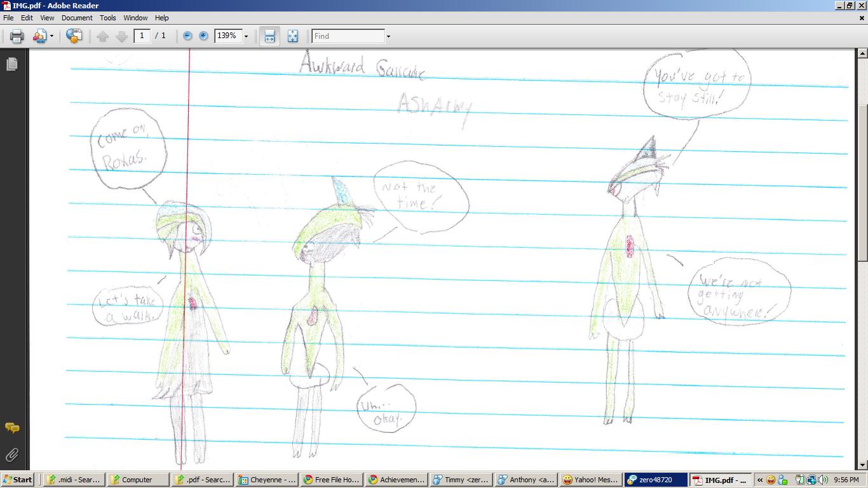The height and width of the screenshot is (488, 868).
Task: Click inside the Find text box
Action: [348, 36]
